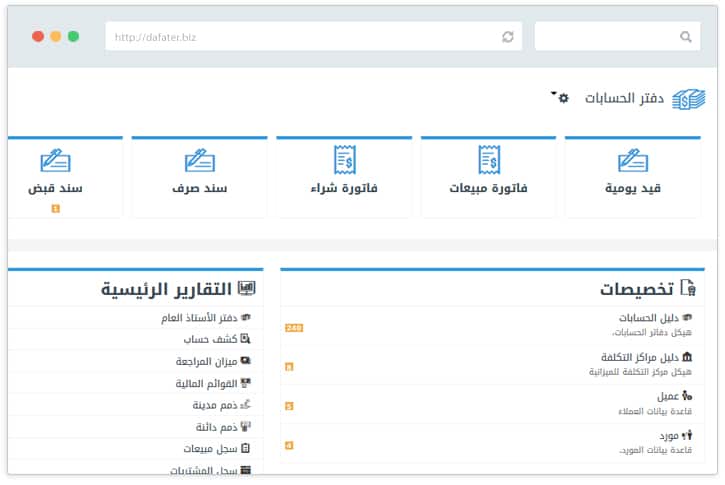Image resolution: width=725 pixels, height=485 pixels.
Task: Click the قيد يومية journal entry icon
Action: (632, 160)
